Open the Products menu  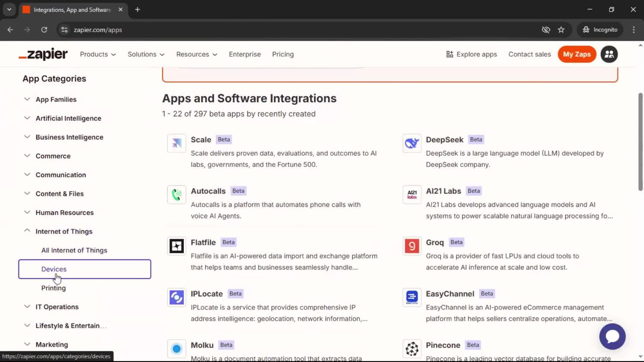tap(98, 54)
